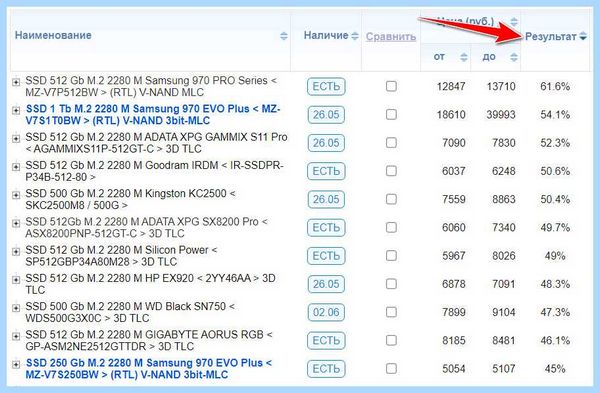The width and height of the screenshot is (600, 393).
Task: Click result value 47.3%
Action: click(x=555, y=313)
